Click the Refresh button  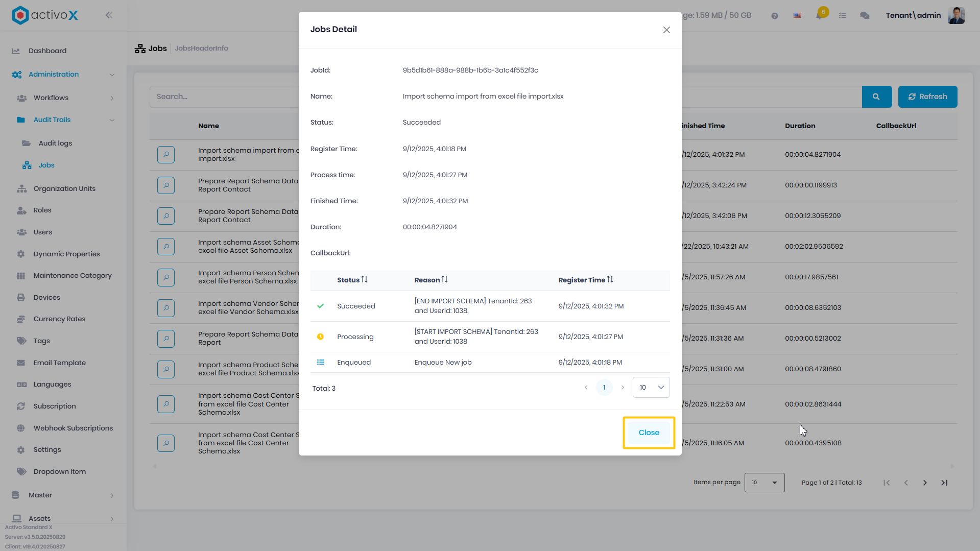(x=927, y=97)
